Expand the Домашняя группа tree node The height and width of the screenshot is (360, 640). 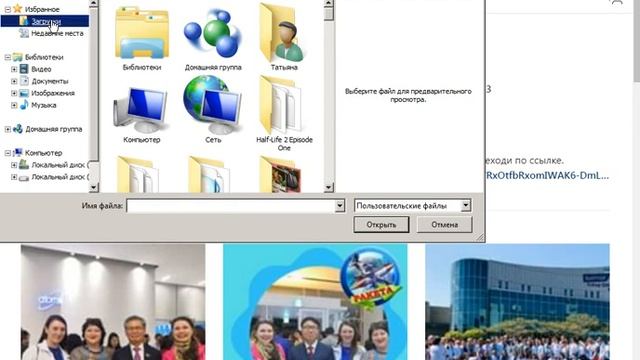[x=7, y=129]
